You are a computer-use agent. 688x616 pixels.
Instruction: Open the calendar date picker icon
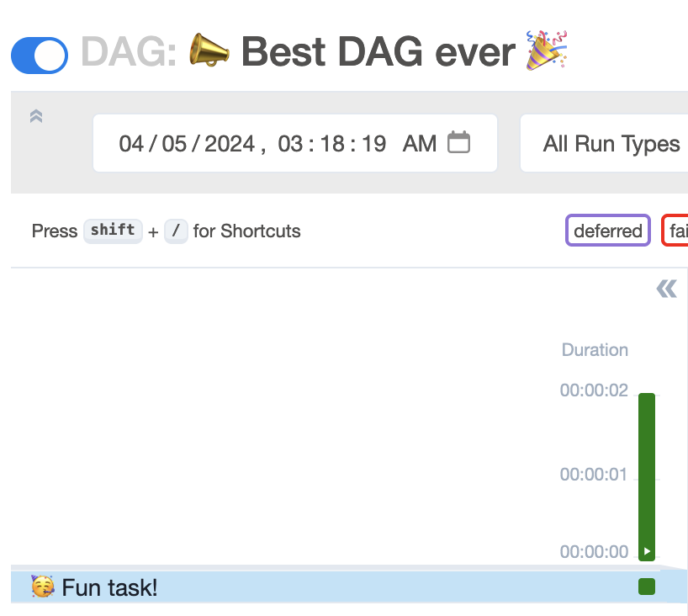(x=458, y=142)
